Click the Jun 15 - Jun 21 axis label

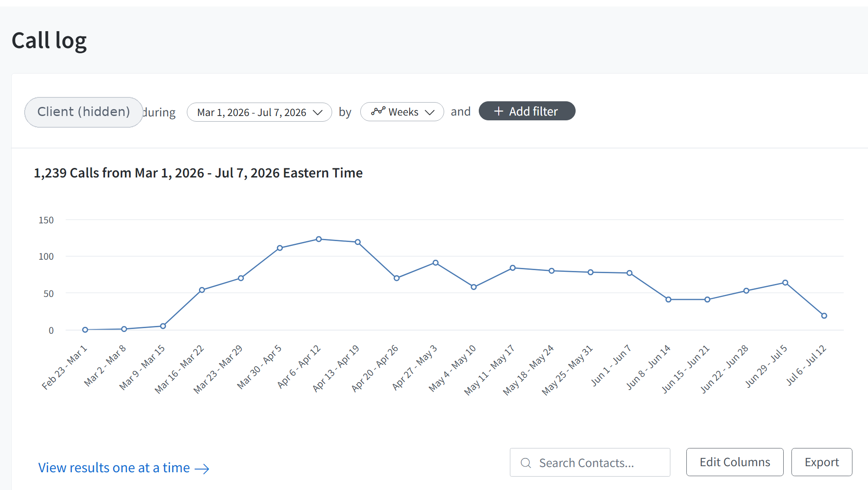tap(685, 369)
